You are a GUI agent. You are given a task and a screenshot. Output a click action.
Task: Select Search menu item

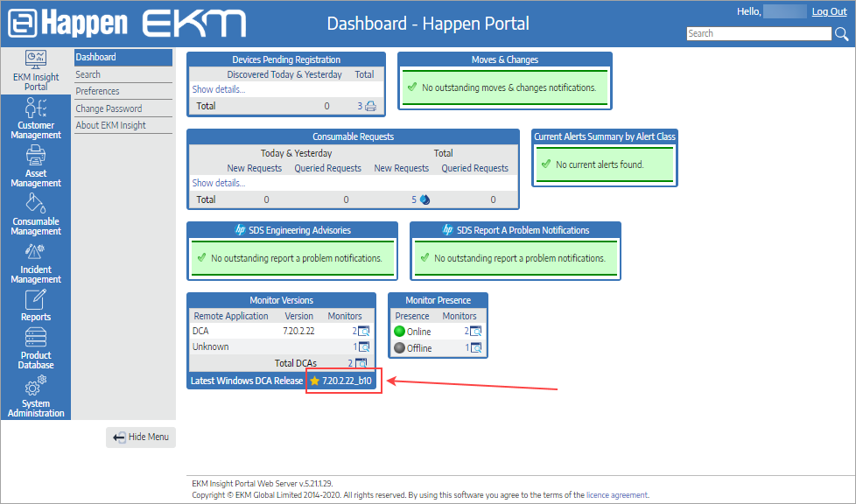(x=123, y=74)
